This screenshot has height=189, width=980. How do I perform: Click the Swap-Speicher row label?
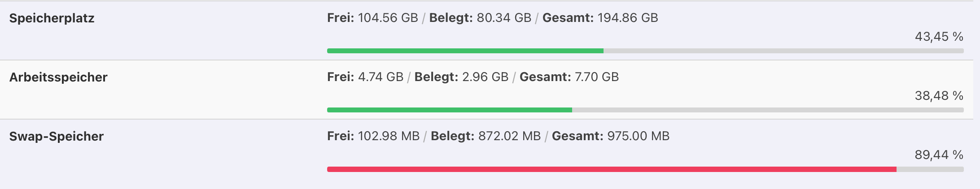[57, 137]
